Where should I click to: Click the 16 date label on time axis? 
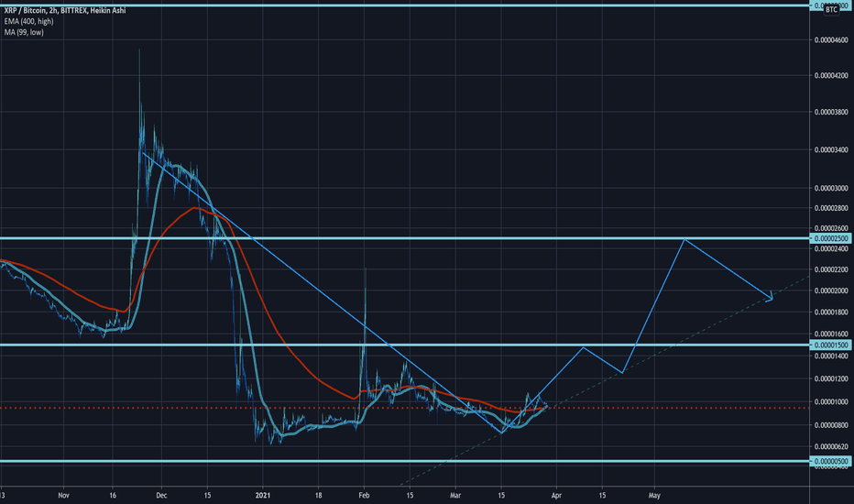tap(112, 495)
